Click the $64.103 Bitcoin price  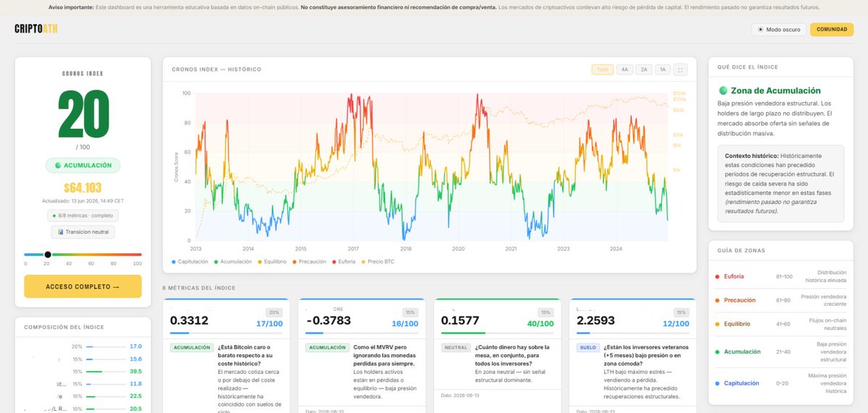coord(82,189)
